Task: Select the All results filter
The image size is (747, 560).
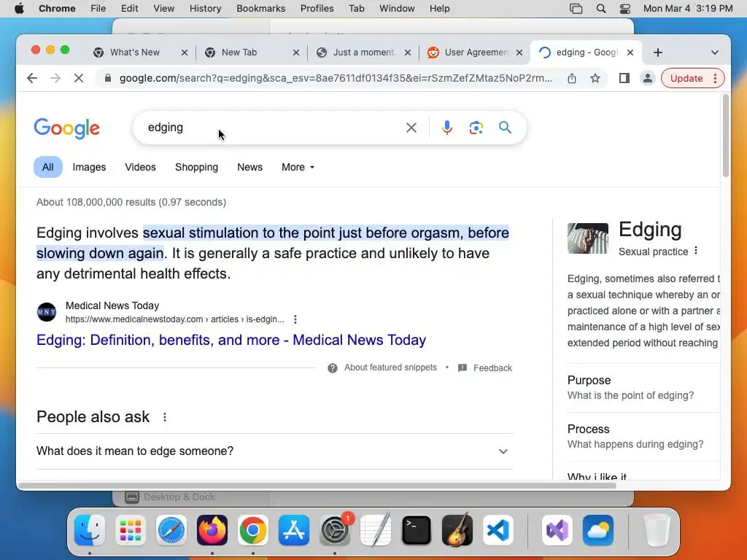Action: (x=47, y=167)
